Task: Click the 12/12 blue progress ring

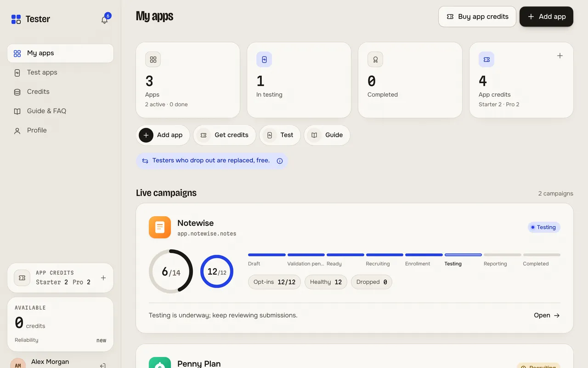Action: pos(217,271)
